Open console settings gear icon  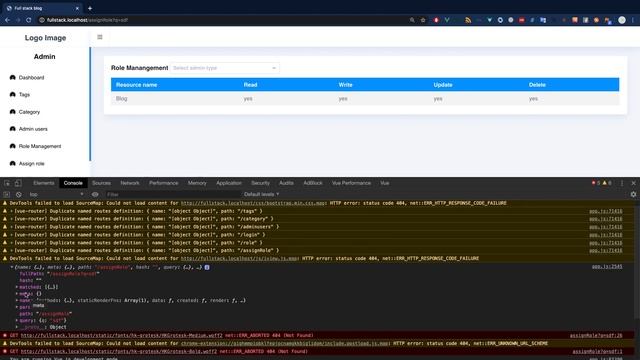point(633,195)
